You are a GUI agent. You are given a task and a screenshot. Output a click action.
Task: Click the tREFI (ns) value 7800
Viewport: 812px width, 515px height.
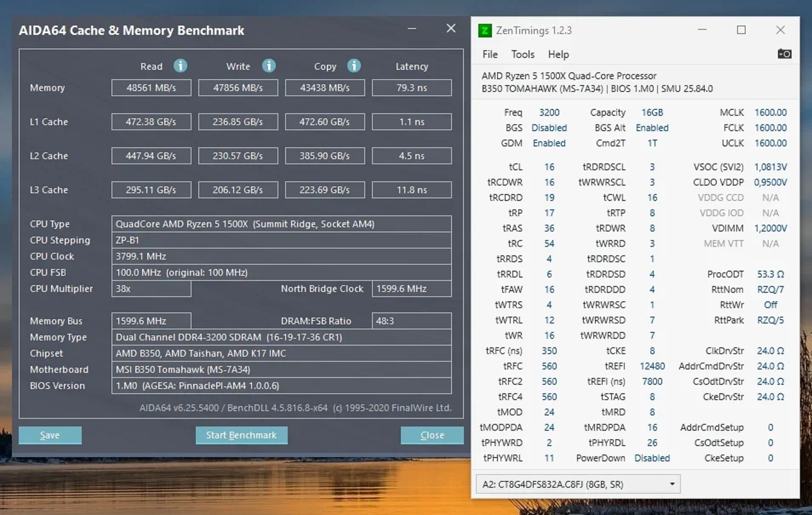(x=652, y=381)
